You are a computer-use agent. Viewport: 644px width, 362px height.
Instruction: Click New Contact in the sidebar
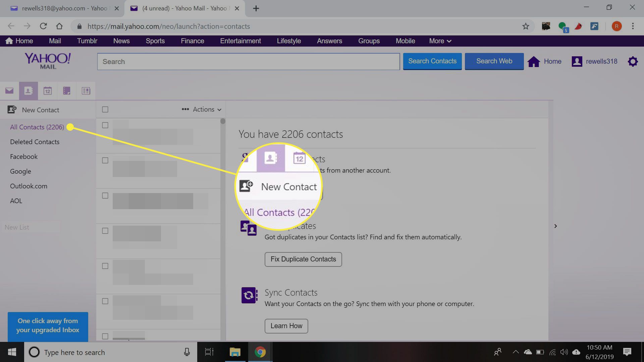tap(40, 110)
